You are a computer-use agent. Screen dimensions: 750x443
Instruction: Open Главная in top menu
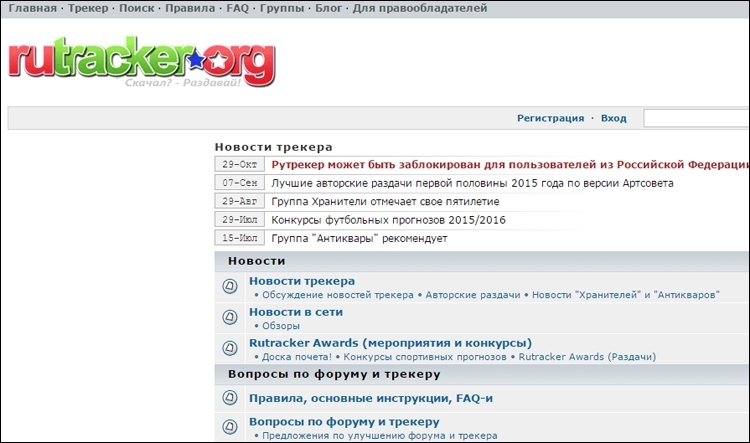tap(33, 8)
